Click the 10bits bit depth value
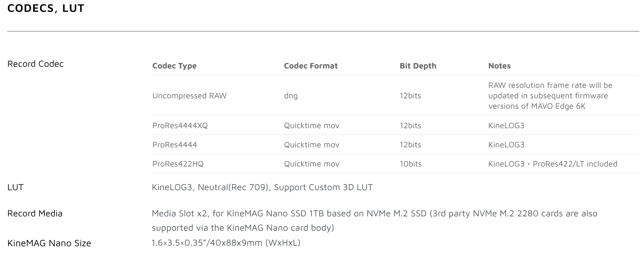 coord(410,164)
